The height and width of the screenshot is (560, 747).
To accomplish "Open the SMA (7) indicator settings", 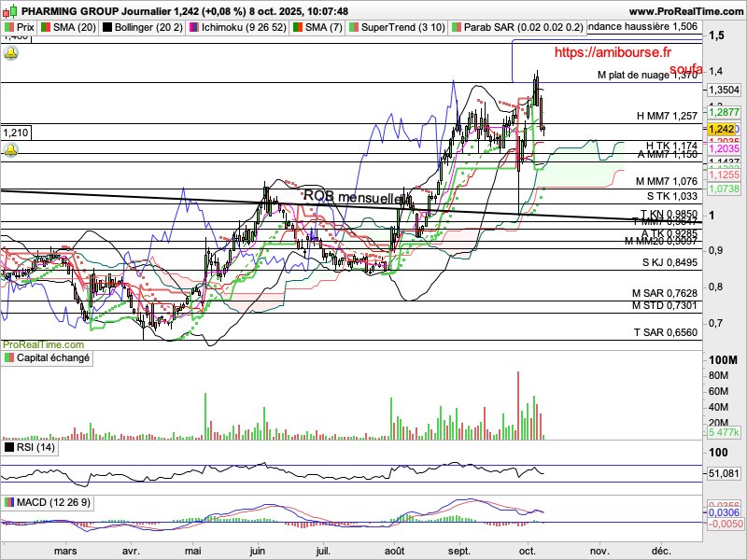I will coord(323,27).
